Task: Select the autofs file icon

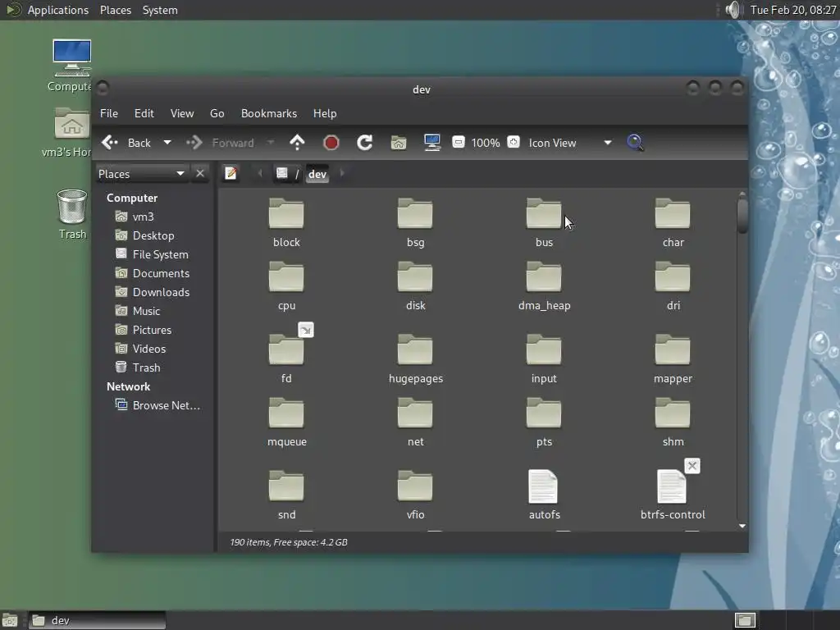Action: click(x=543, y=486)
